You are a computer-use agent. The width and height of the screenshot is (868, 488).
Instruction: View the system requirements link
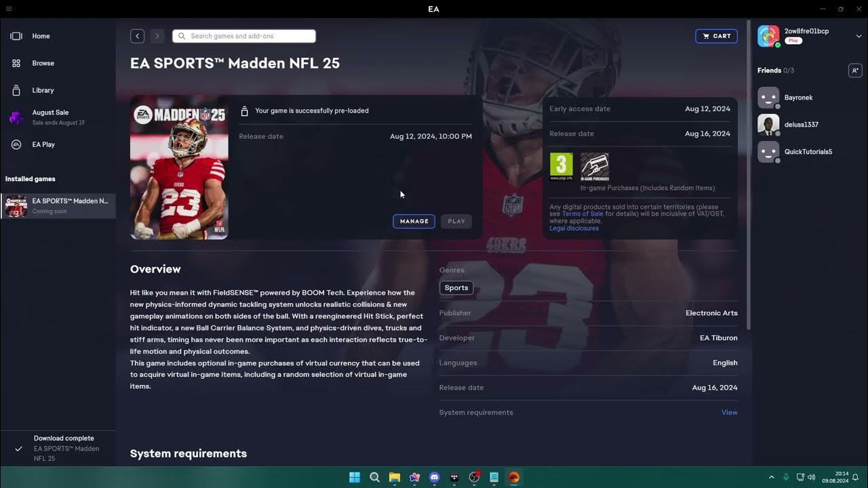tap(729, 412)
